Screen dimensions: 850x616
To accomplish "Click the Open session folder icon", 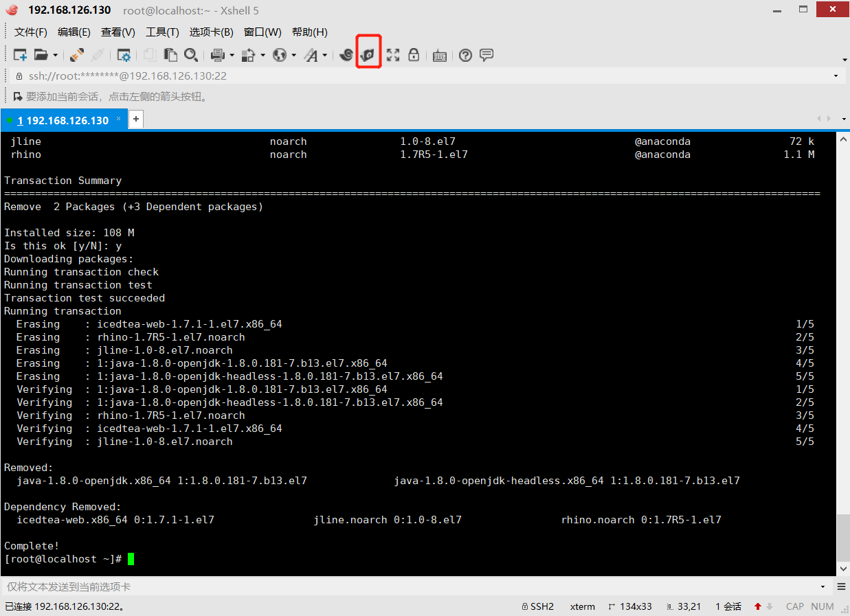I will pyautogui.click(x=41, y=56).
